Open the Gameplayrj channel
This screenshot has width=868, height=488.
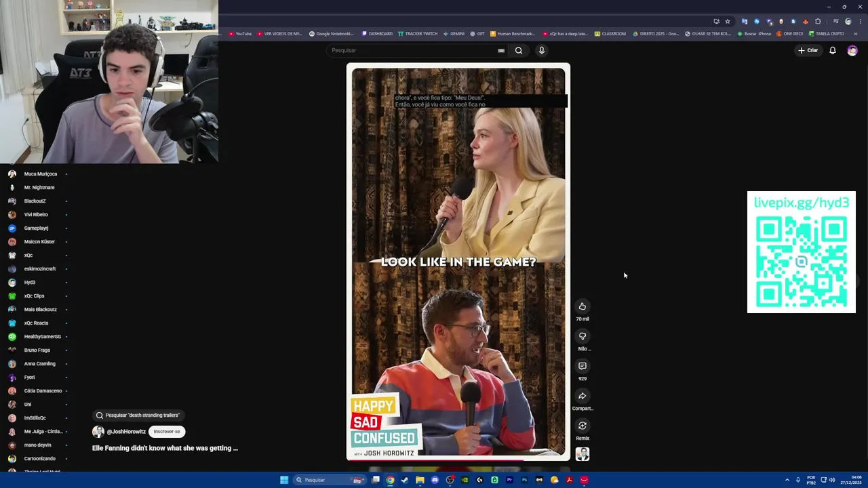[37, 228]
